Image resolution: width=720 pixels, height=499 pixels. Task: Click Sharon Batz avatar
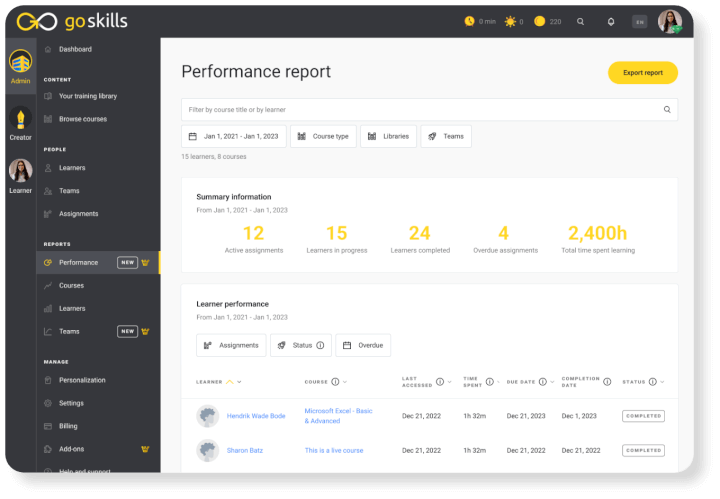pos(208,450)
